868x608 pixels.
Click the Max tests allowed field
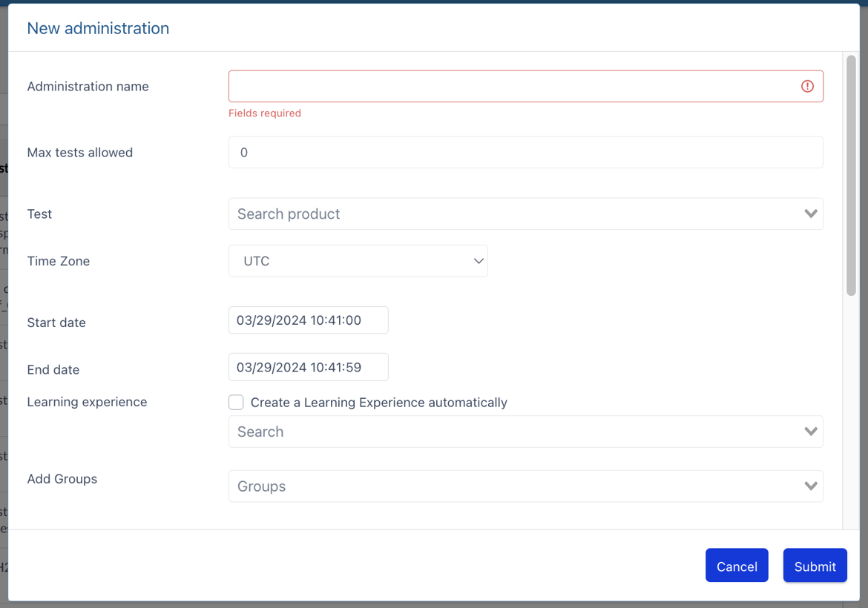[525, 152]
